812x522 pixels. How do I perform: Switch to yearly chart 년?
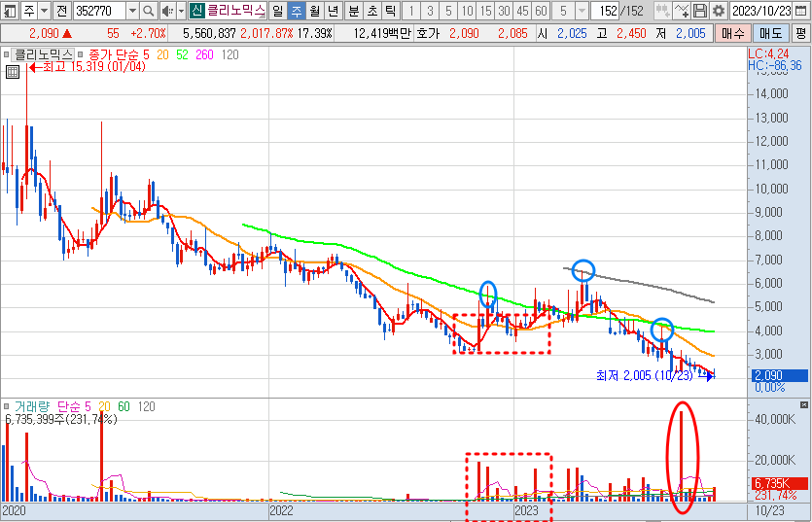pyautogui.click(x=334, y=11)
